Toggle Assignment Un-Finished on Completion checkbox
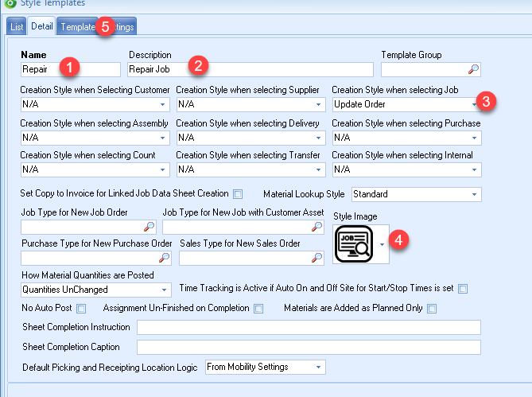The width and height of the screenshot is (532, 397). [258, 309]
